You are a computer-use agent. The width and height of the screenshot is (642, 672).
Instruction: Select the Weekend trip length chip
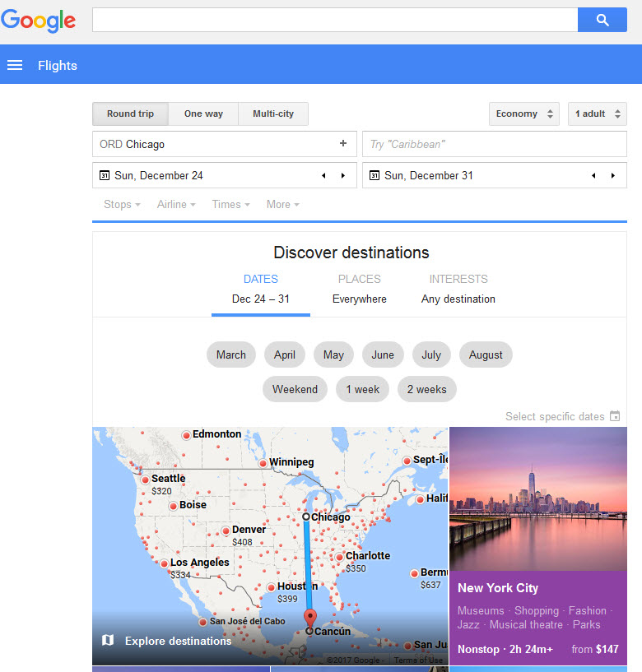295,389
